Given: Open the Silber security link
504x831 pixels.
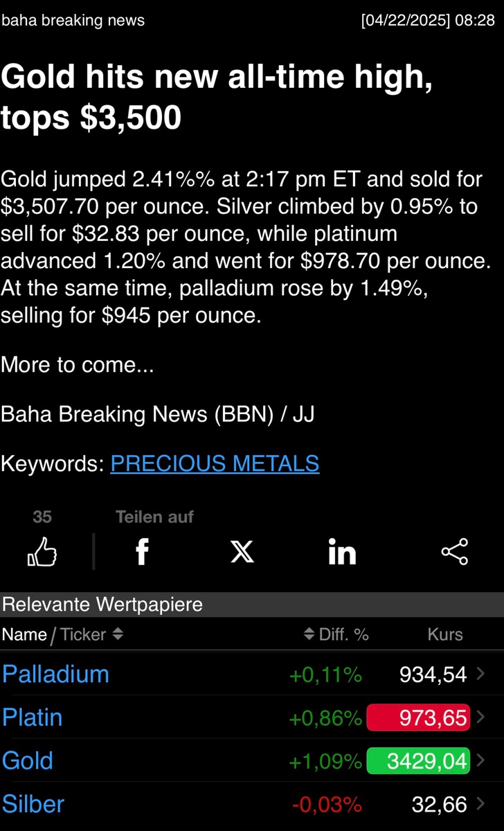Looking at the screenshot, I should [33, 804].
